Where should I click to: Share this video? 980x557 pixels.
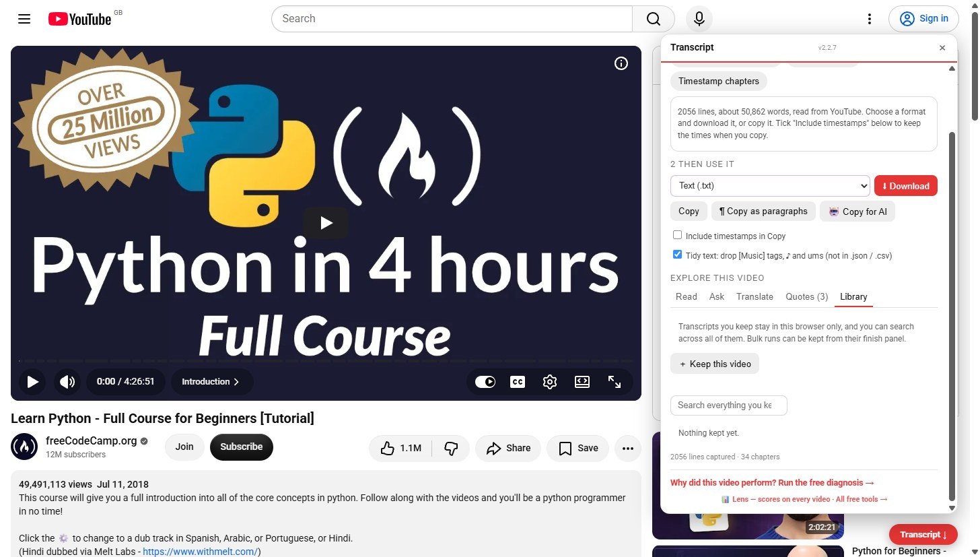(x=508, y=448)
